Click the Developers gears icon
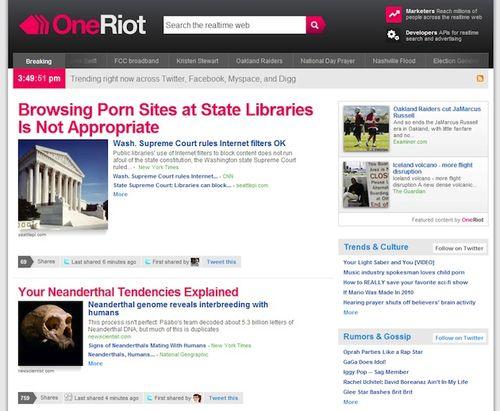This screenshot has width=500, height=411. tap(393, 35)
